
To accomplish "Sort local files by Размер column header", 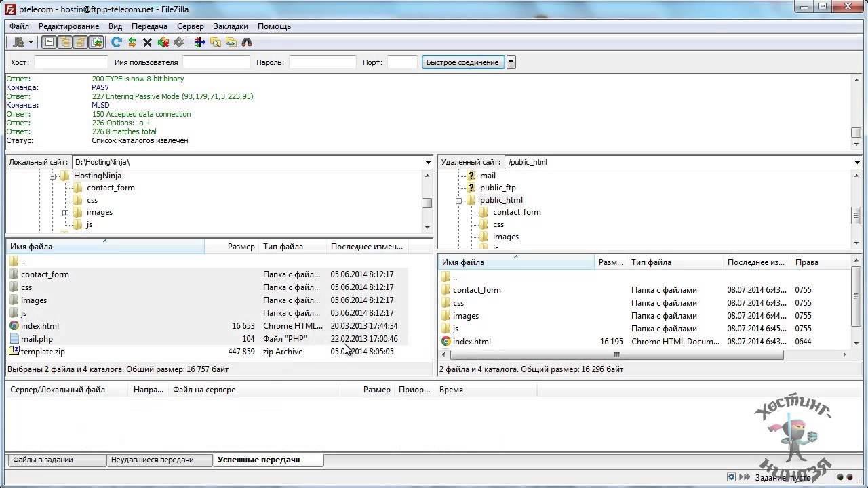I will click(x=241, y=247).
